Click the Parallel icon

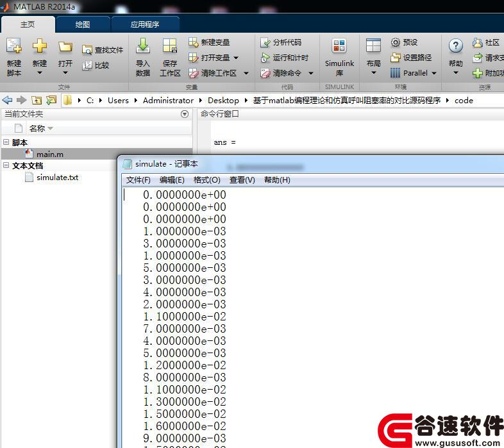(x=396, y=73)
